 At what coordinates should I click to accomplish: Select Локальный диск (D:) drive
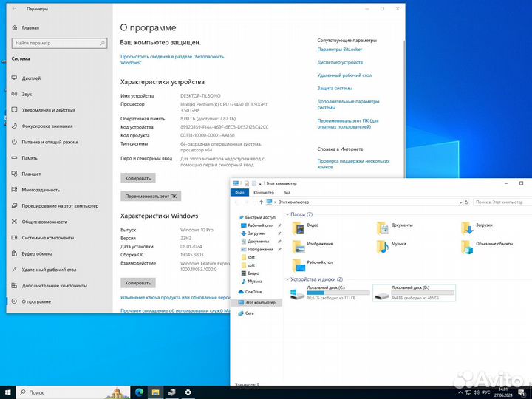[414, 293]
